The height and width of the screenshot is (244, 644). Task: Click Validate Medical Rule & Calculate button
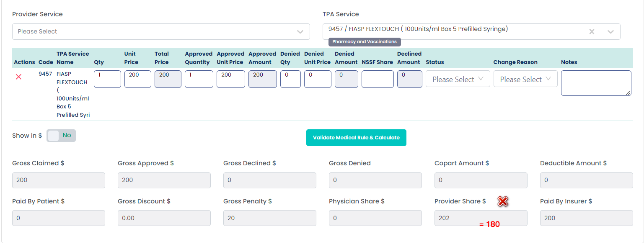(x=356, y=138)
